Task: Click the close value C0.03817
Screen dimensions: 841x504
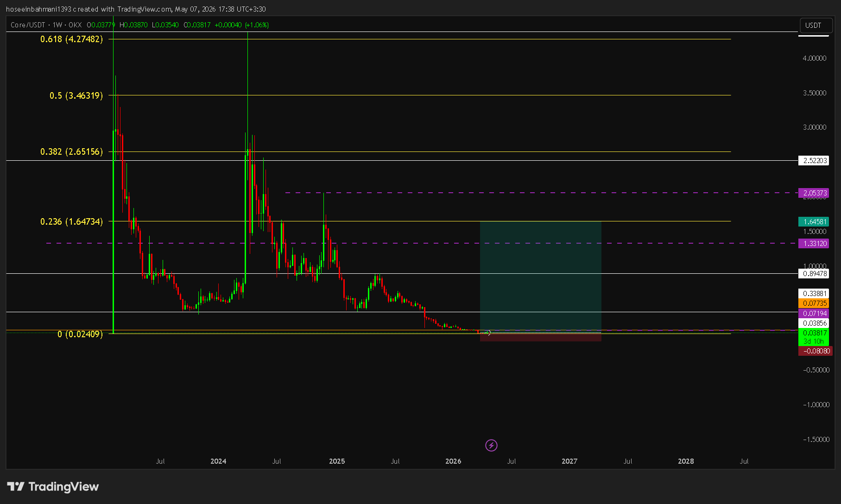Action: [197, 25]
